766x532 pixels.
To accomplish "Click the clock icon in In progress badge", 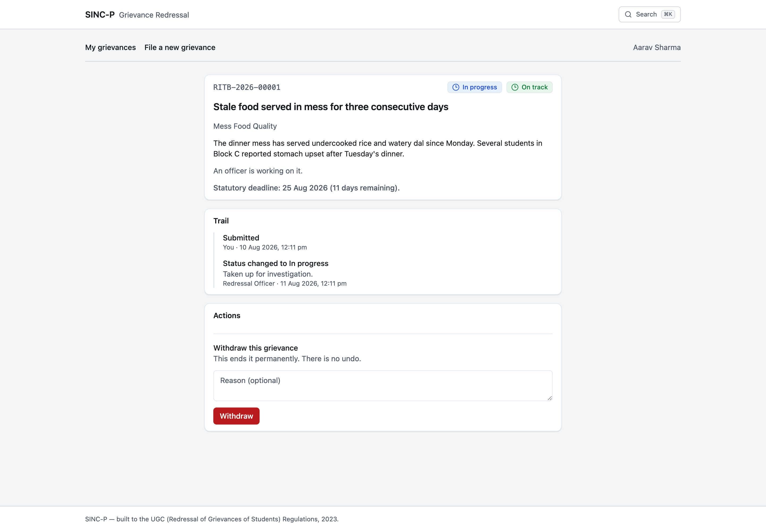I will click(456, 87).
